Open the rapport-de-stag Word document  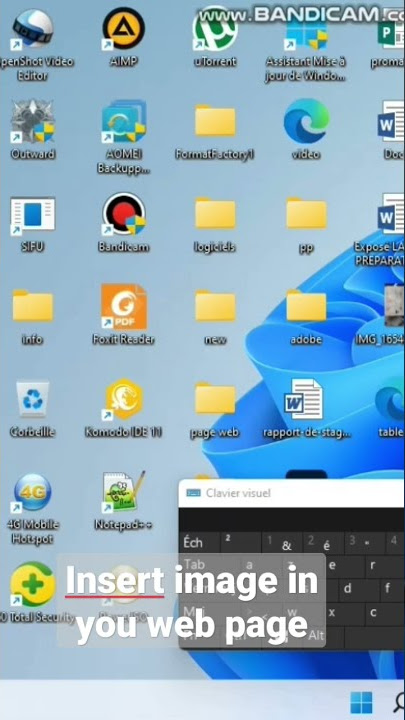click(x=304, y=399)
